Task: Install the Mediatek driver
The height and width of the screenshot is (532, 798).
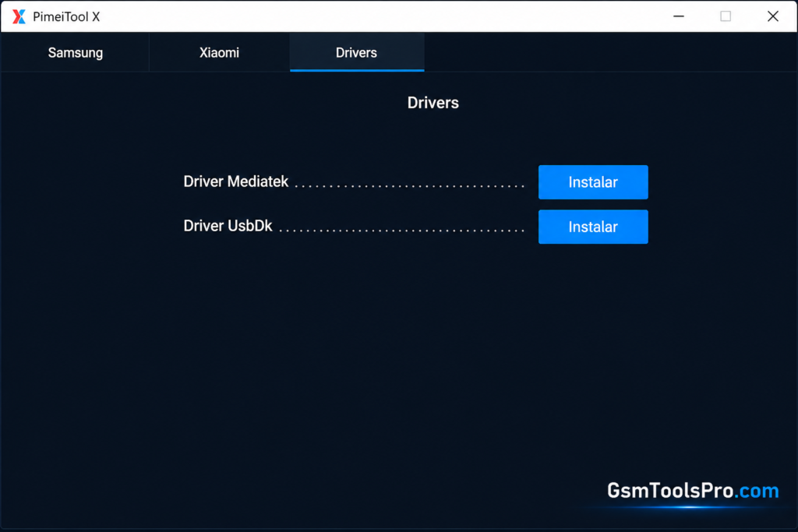Action: point(593,182)
